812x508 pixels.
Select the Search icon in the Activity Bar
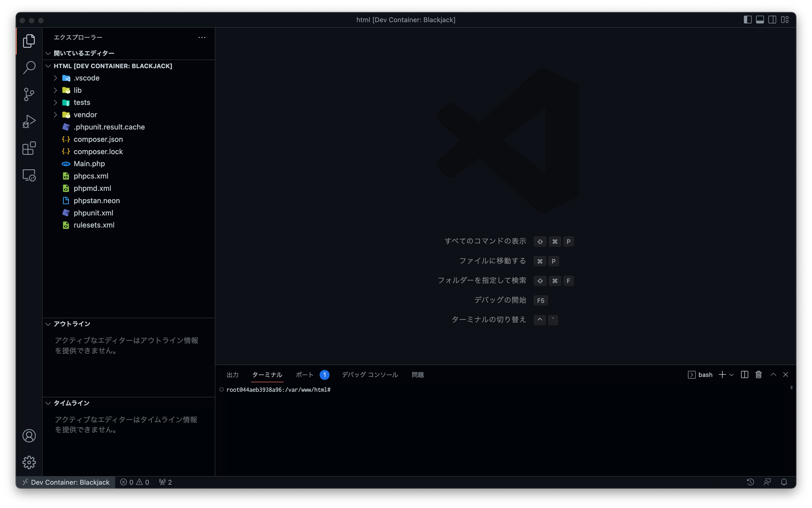(28, 68)
